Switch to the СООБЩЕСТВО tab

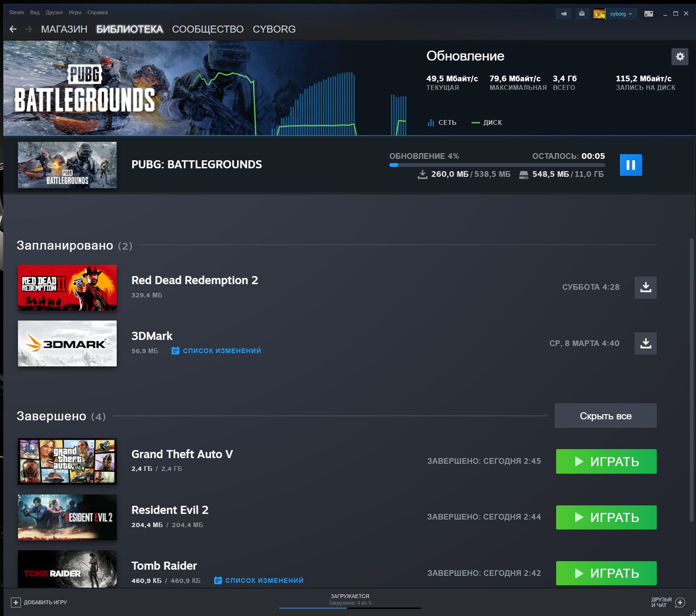click(x=208, y=29)
